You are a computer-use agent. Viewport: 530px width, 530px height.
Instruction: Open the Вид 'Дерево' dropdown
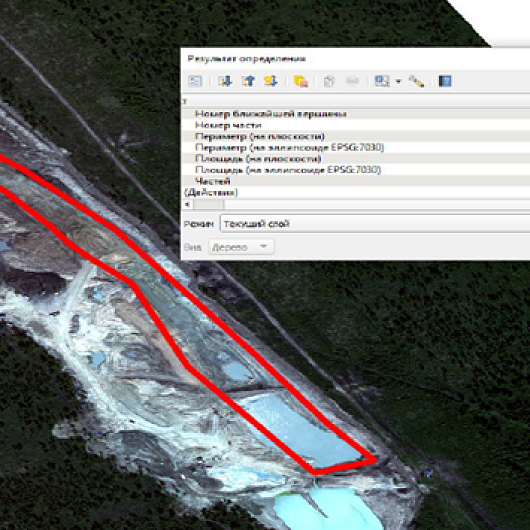point(241,247)
